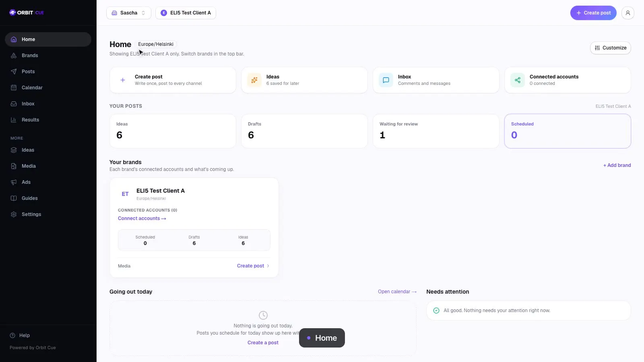The image size is (644, 362).
Task: Open the Ads megaphone icon
Action: pyautogui.click(x=14, y=182)
